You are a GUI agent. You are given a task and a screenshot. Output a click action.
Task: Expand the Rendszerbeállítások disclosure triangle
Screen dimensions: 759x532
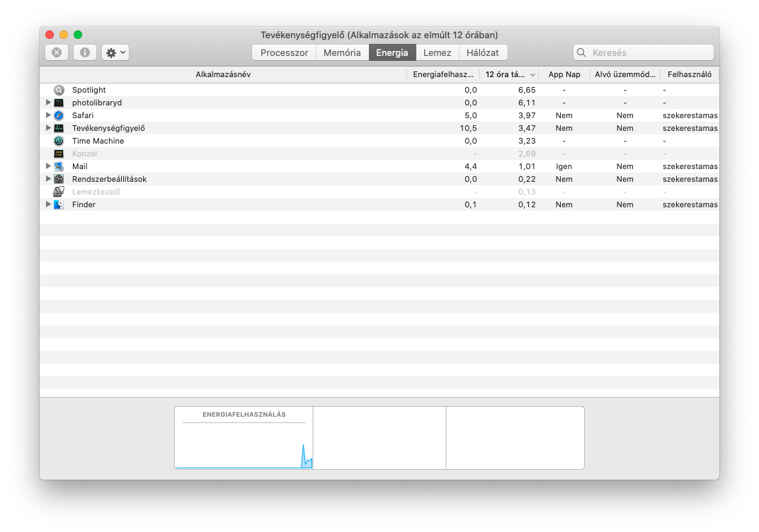[48, 178]
